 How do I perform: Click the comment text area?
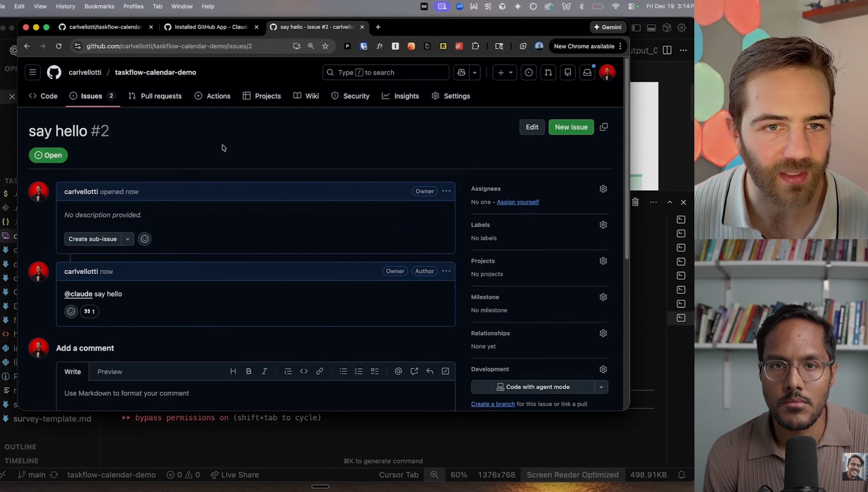point(255,394)
